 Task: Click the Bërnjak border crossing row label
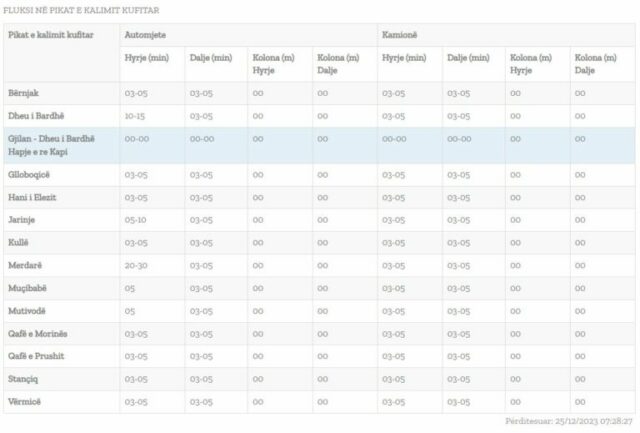tap(24, 92)
